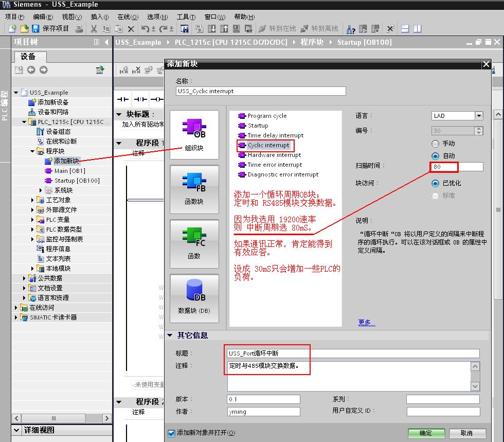Click the Upload from device icon

pos(224,29)
